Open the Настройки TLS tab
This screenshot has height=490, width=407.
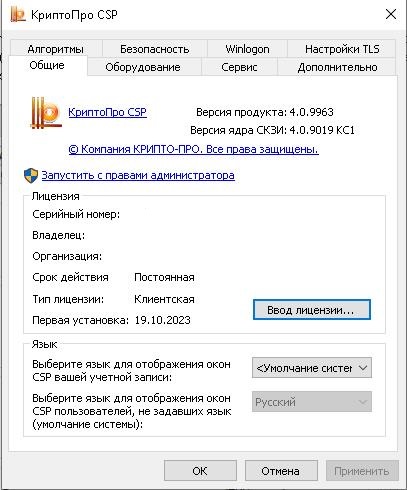(342, 49)
